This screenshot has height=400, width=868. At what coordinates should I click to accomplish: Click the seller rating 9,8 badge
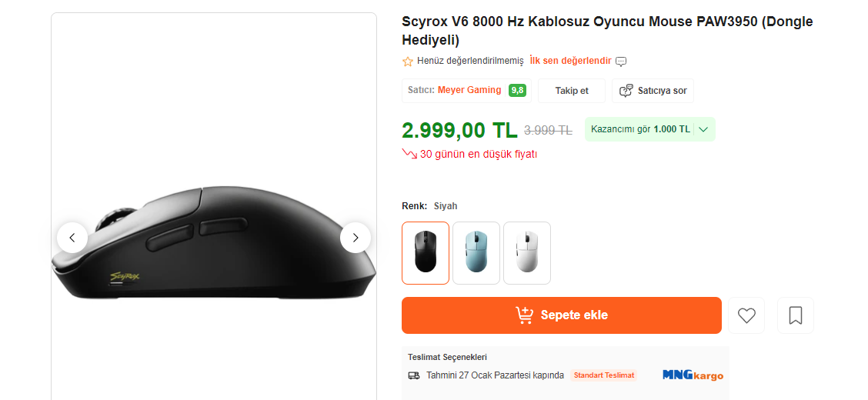click(517, 90)
